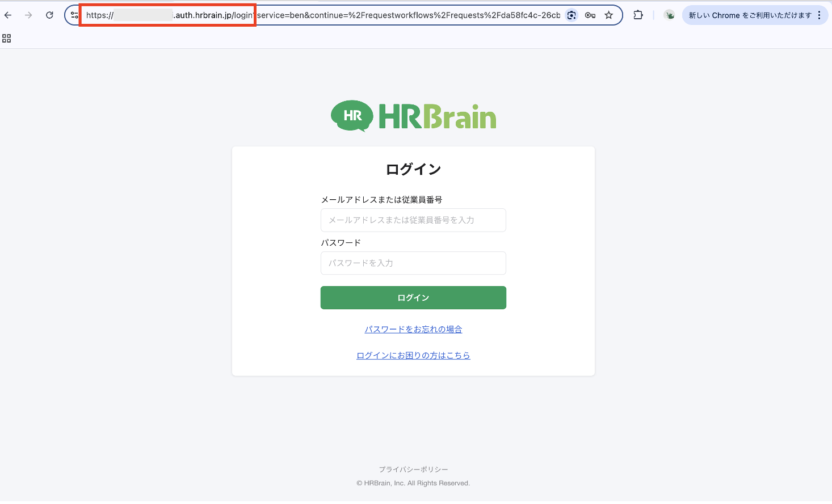Open the ログインにお困りの方はこちら link

[x=413, y=355]
